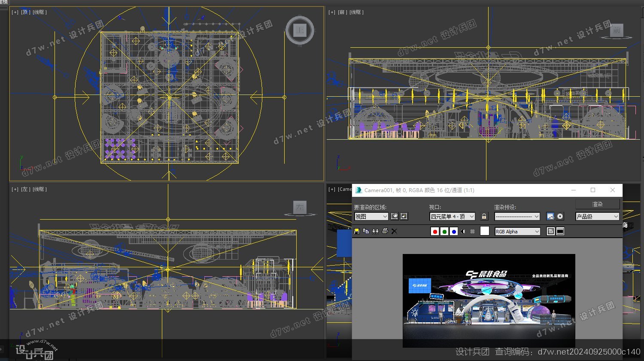Open top viewport '[线框]' shading menu
This screenshot has height=361, width=644.
pyautogui.click(x=39, y=12)
